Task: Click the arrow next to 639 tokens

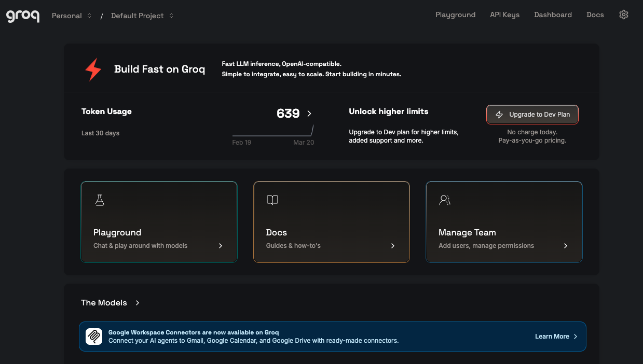Action: point(309,114)
